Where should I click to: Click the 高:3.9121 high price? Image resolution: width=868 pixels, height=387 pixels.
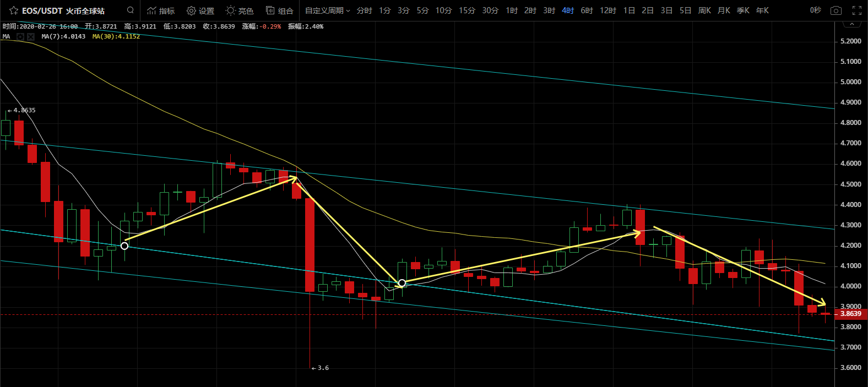click(x=140, y=26)
